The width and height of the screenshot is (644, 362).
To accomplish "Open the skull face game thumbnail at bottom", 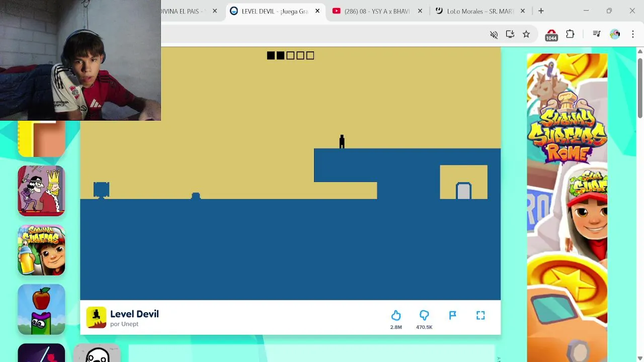I will 98,353.
